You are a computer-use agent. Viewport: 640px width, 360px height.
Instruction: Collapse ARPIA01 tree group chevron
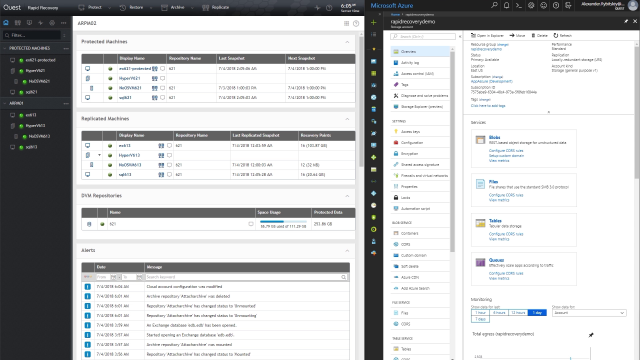[x=5, y=103]
